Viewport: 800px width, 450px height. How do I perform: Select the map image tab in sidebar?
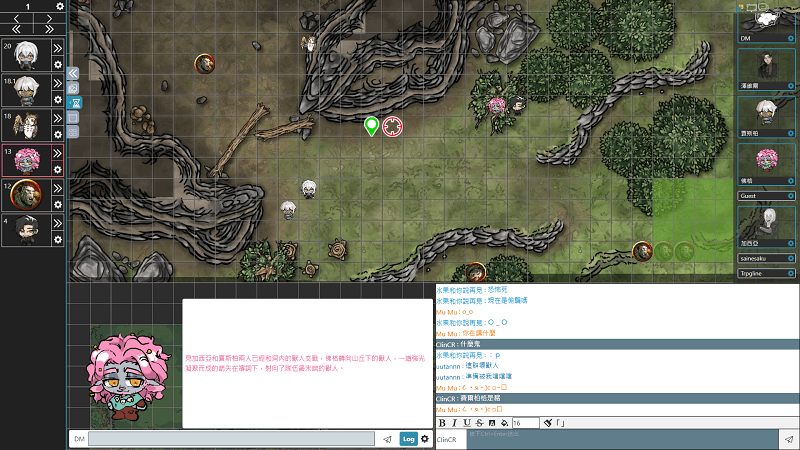(75, 88)
